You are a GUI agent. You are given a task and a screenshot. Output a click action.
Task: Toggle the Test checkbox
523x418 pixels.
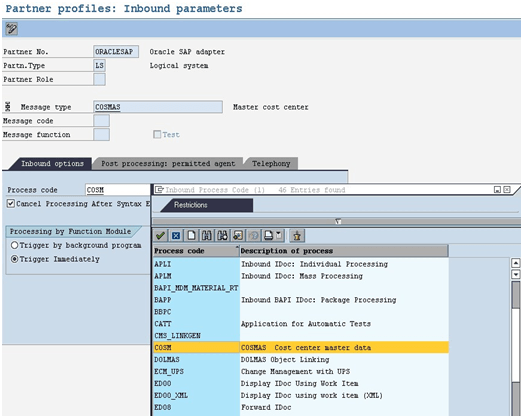point(157,134)
